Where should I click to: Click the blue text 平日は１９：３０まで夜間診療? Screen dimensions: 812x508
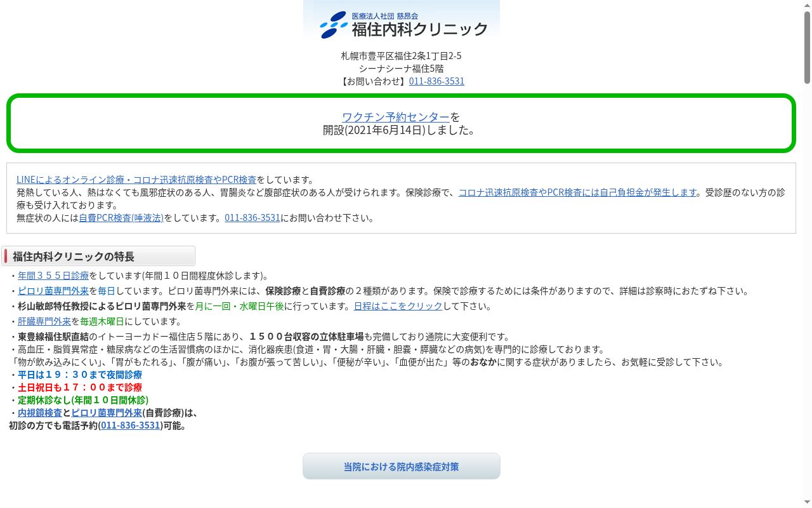[80, 375]
